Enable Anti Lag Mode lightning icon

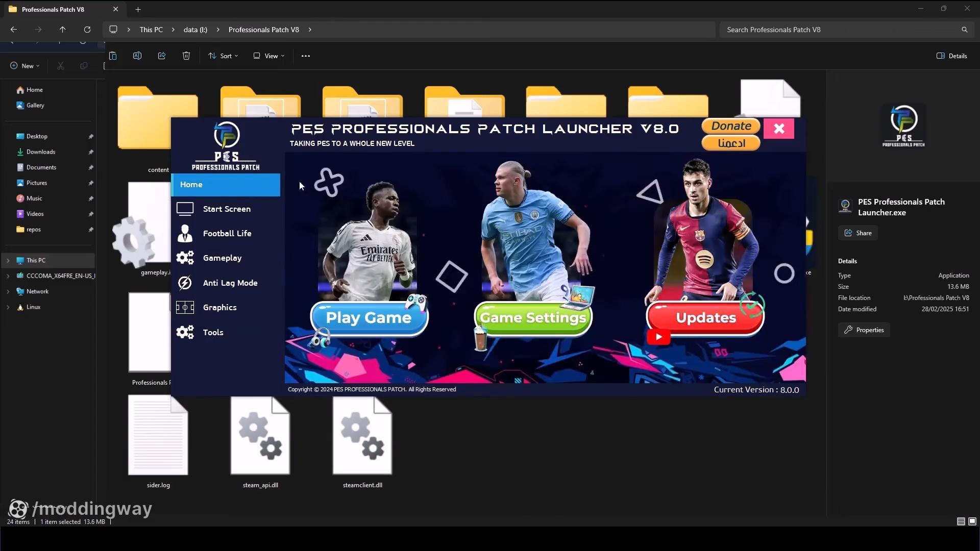point(185,283)
